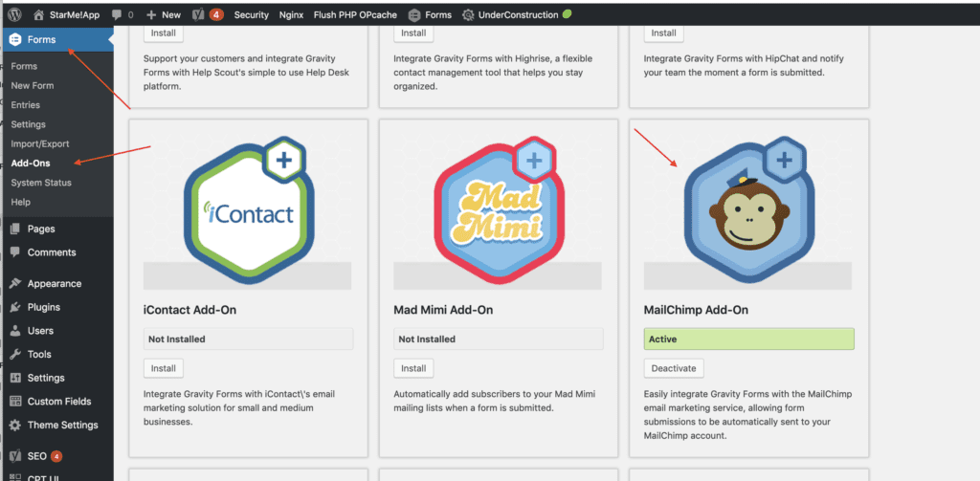Viewport: 980px width, 481px height.
Task: Click the plus badge on Mad Mimi logo
Action: pyautogui.click(x=534, y=161)
